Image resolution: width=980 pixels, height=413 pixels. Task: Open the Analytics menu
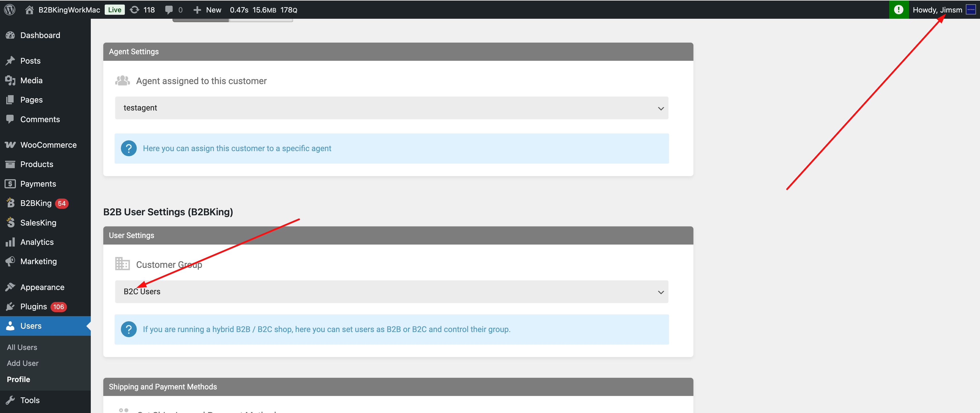tap(37, 242)
